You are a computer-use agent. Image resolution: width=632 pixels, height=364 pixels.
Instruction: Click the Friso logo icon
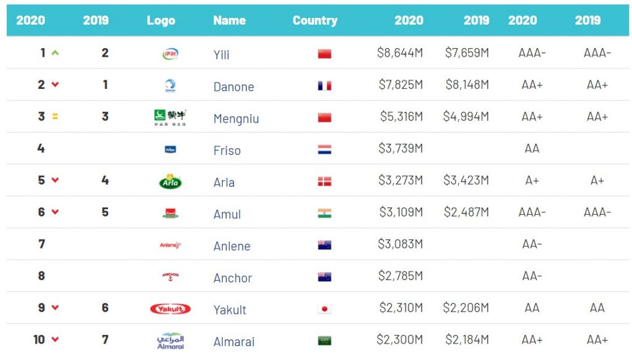[170, 149]
